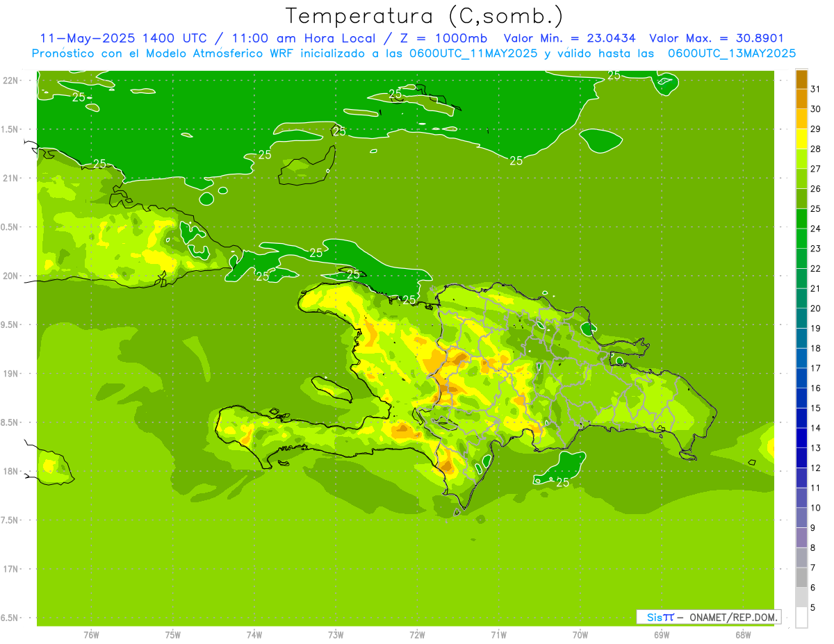Click the 69W longitude axis label
This screenshot has height=644, width=834.
(x=662, y=635)
